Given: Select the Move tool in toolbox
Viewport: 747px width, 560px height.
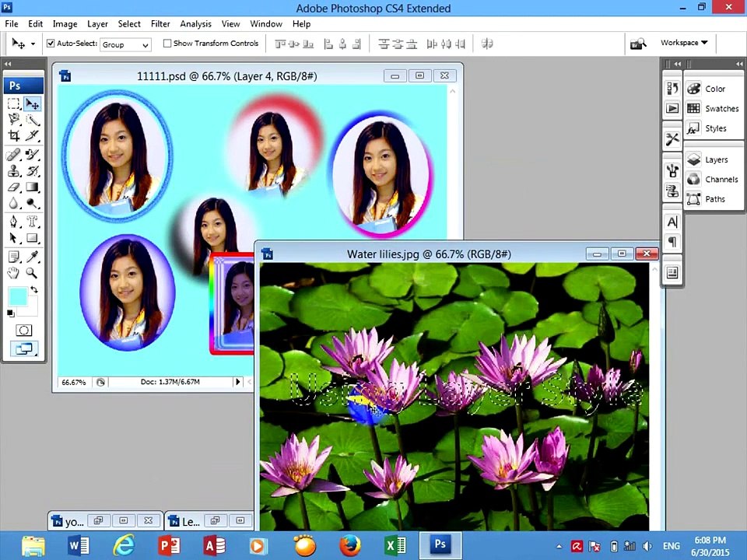Looking at the screenshot, I should [33, 103].
